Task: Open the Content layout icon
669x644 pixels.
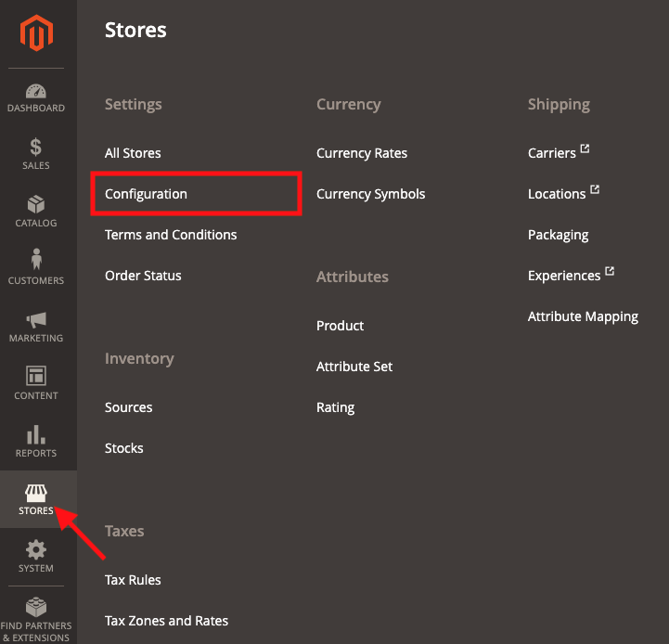Action: pos(36,376)
